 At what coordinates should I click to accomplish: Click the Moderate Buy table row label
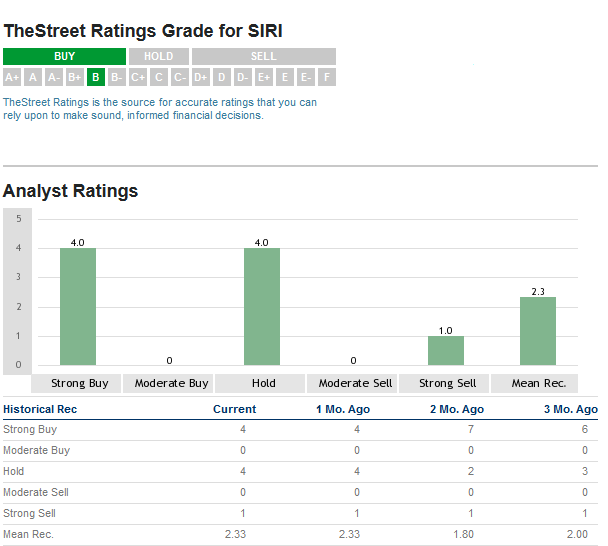36,451
